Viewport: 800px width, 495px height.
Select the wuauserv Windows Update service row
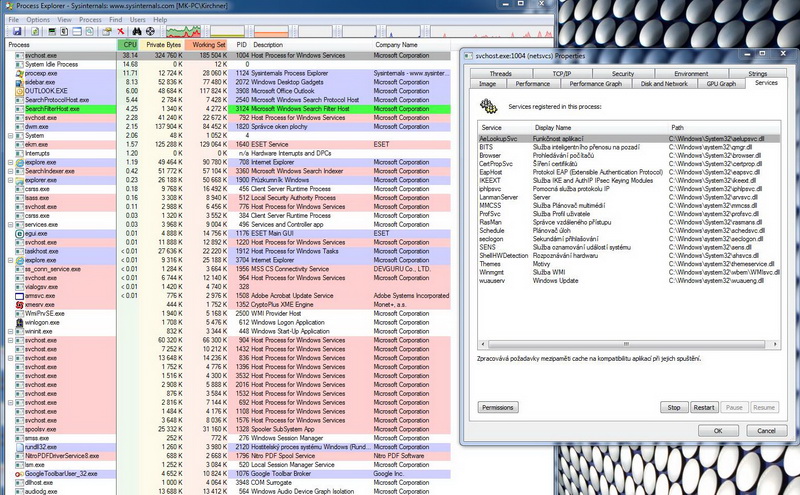(629, 281)
